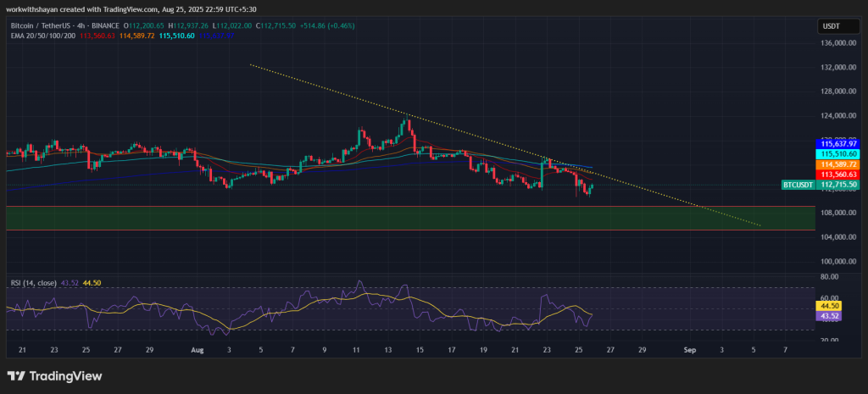868x394 pixels.
Task: Click the blue 115,637.97 EMA price label
Action: coord(837,145)
